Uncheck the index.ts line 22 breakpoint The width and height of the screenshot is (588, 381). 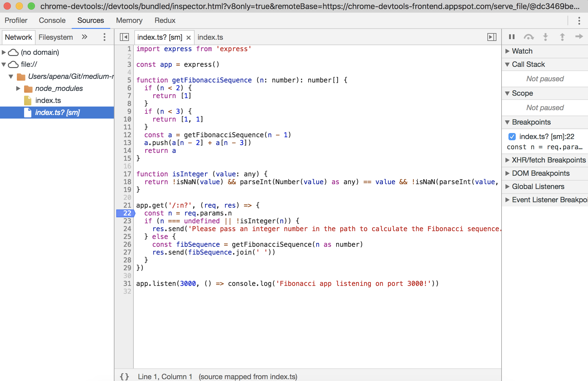tap(512, 137)
